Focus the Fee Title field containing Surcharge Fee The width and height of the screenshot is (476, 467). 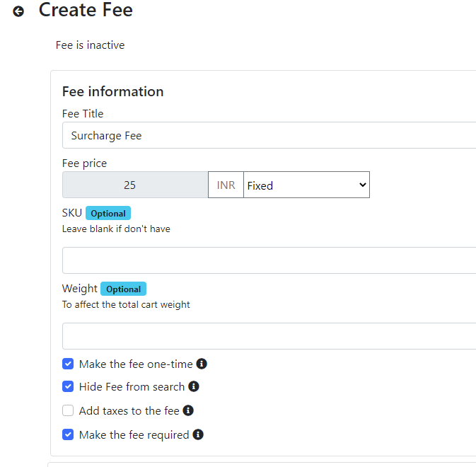click(x=269, y=135)
